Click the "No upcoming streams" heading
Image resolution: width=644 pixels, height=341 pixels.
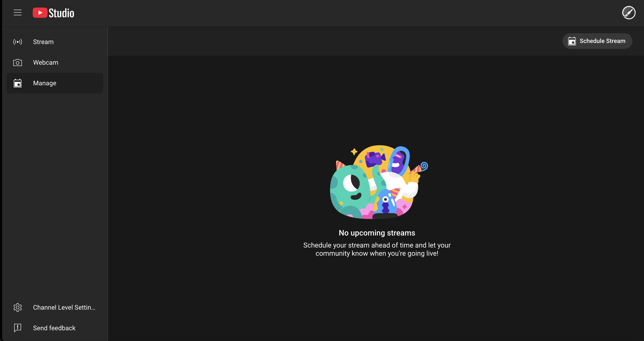click(x=377, y=233)
